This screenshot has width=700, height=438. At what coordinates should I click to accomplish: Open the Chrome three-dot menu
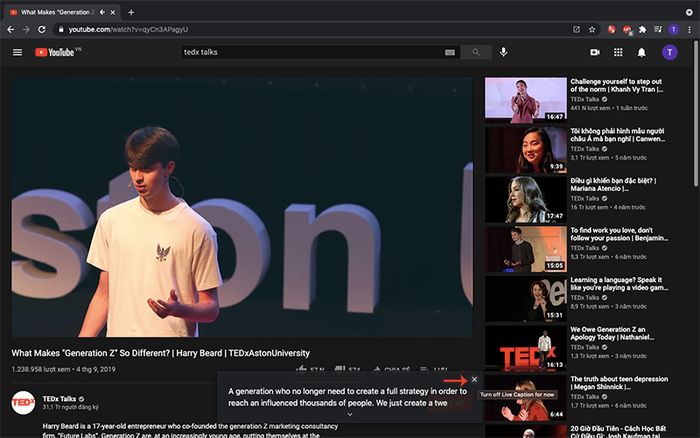[x=689, y=29]
